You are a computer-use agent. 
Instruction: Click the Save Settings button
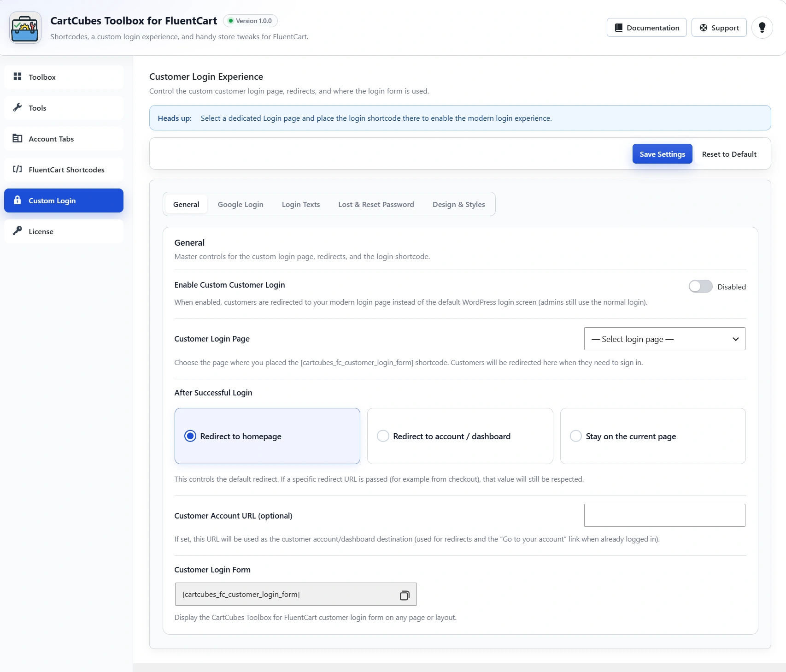[662, 154]
